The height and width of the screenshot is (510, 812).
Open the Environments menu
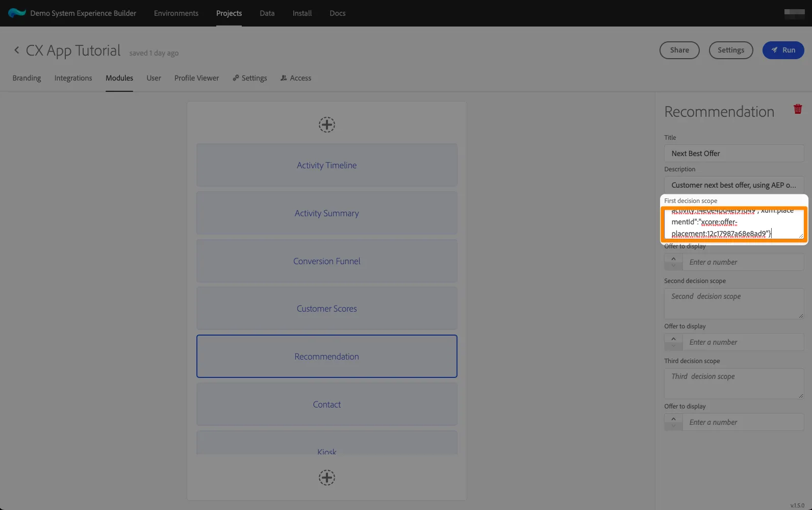[176, 13]
